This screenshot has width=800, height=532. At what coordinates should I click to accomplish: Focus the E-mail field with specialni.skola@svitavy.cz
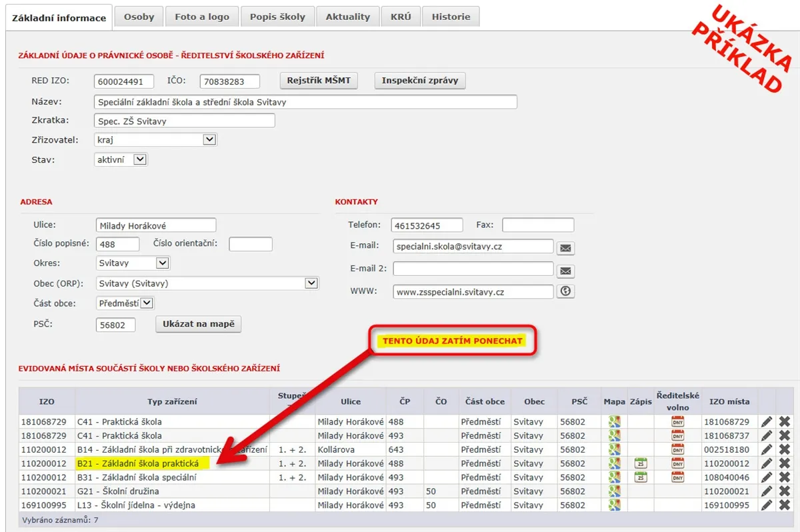pyautogui.click(x=473, y=247)
